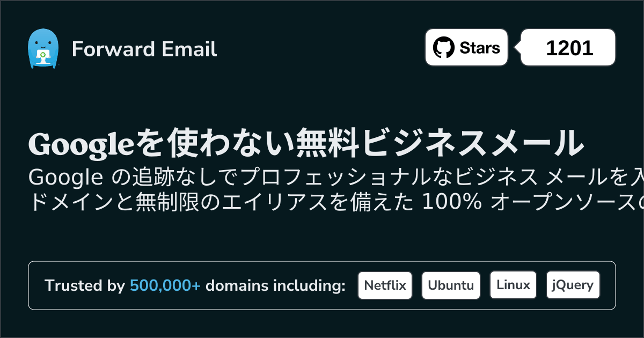Click the Forward Email brand name text

click(x=144, y=49)
